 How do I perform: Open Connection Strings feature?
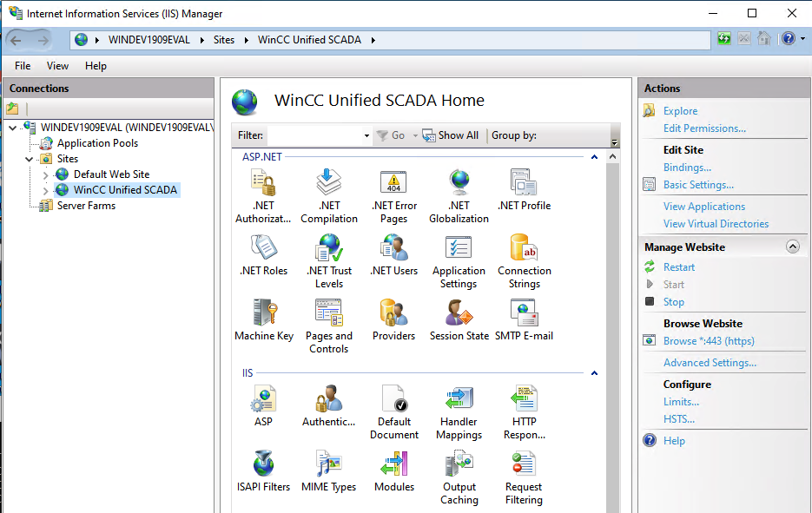pyautogui.click(x=524, y=261)
